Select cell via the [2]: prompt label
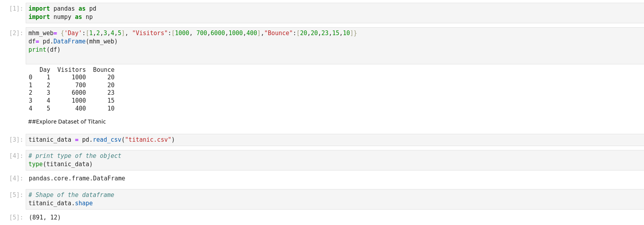 click(x=16, y=33)
